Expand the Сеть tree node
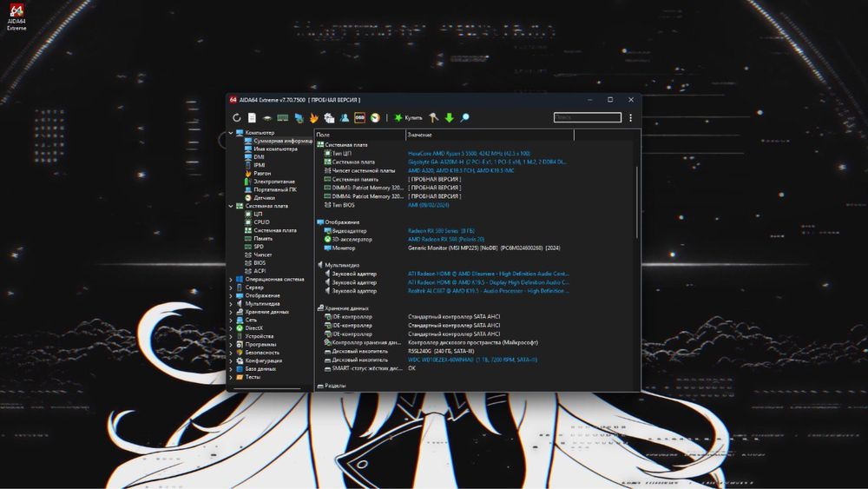This screenshot has width=868, height=489. coord(231,320)
